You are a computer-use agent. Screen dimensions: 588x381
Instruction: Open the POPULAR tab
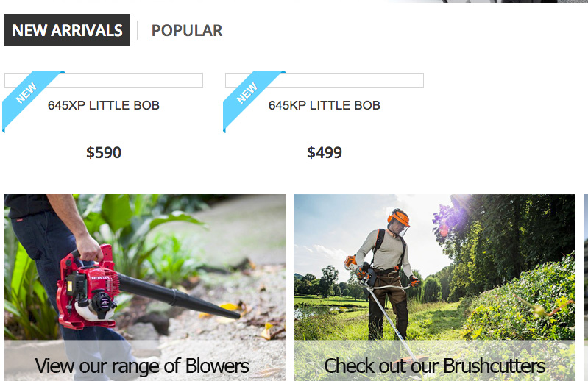click(187, 30)
